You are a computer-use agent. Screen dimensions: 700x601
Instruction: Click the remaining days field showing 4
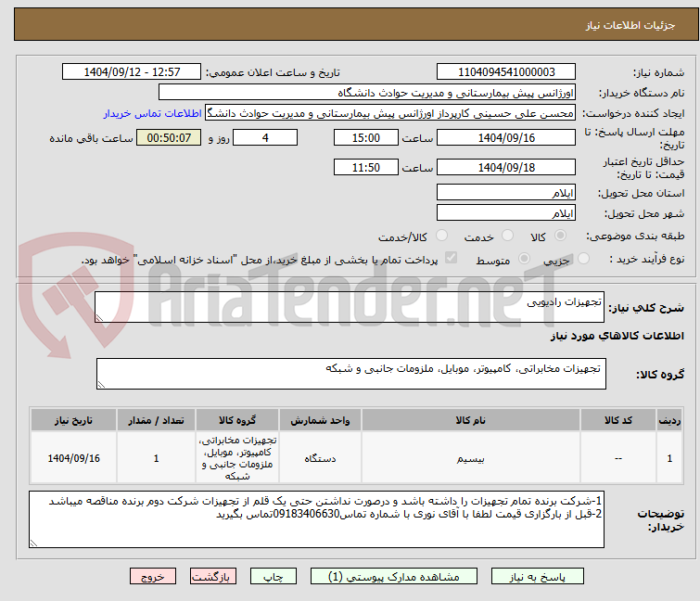coord(265,137)
